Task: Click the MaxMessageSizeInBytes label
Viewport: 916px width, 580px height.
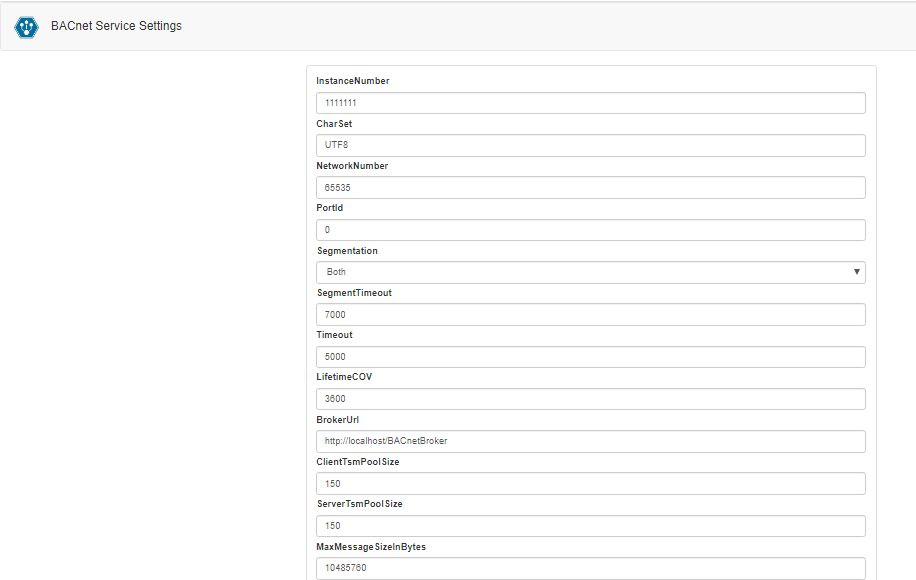Action: (370, 546)
